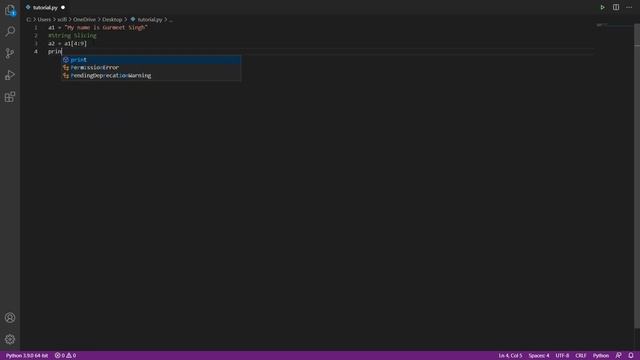The image size is (640, 360).
Task: Open the editor More Actions ellipsis
Action: coord(629,7)
